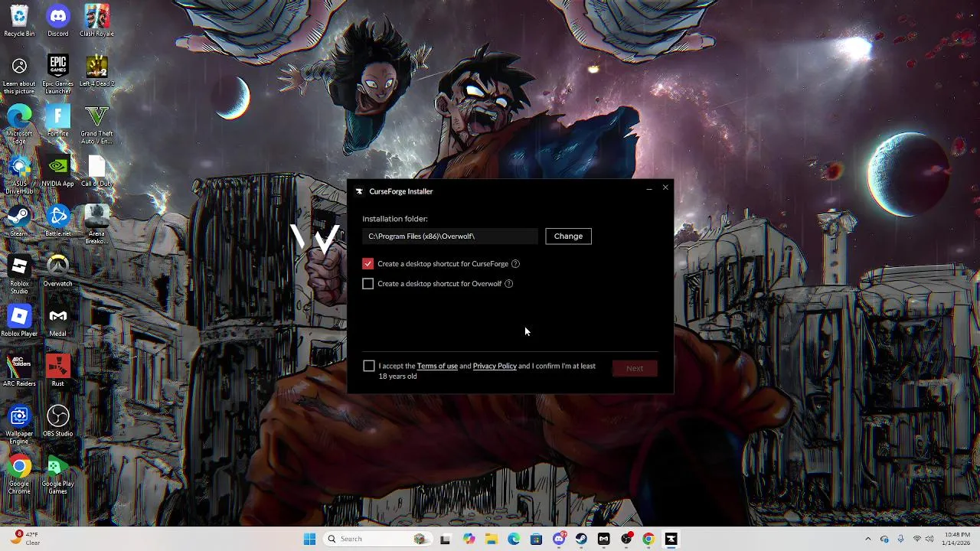Open the Windows Start menu
The width and height of the screenshot is (980, 551).
(309, 539)
